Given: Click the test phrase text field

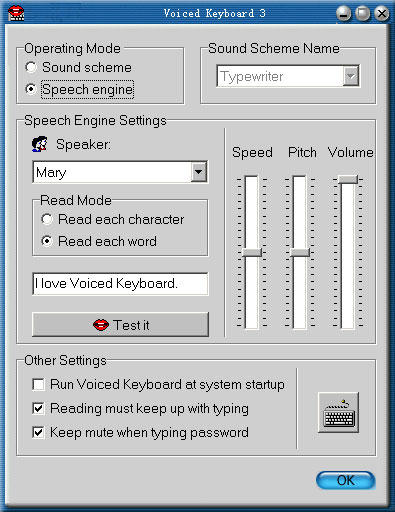Looking at the screenshot, I should pyautogui.click(x=120, y=284).
